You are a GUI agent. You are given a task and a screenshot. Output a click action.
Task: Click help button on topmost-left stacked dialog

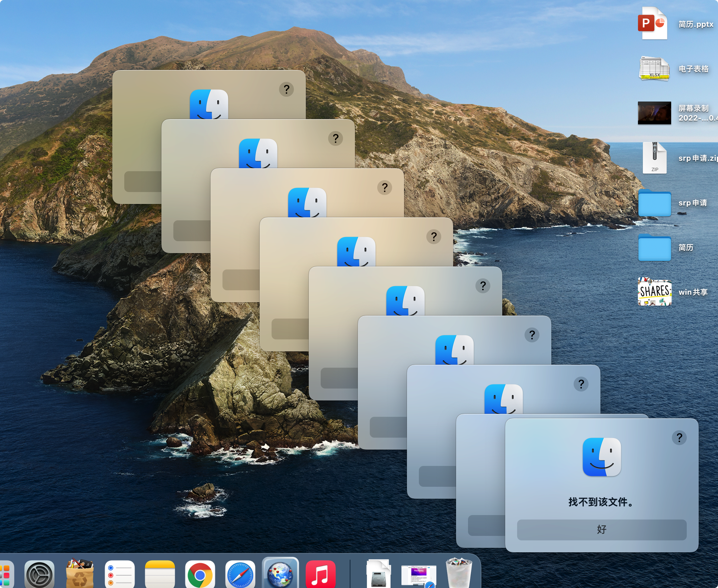[286, 89]
